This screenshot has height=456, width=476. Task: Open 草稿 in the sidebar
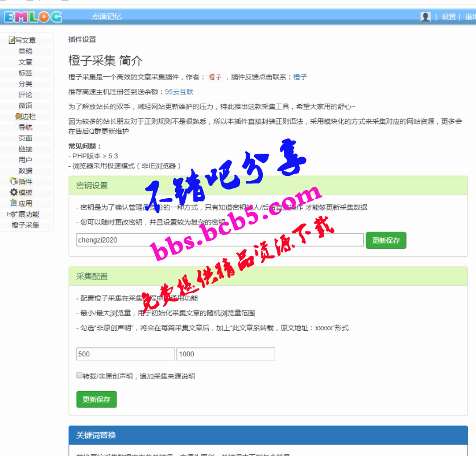[x=26, y=51]
